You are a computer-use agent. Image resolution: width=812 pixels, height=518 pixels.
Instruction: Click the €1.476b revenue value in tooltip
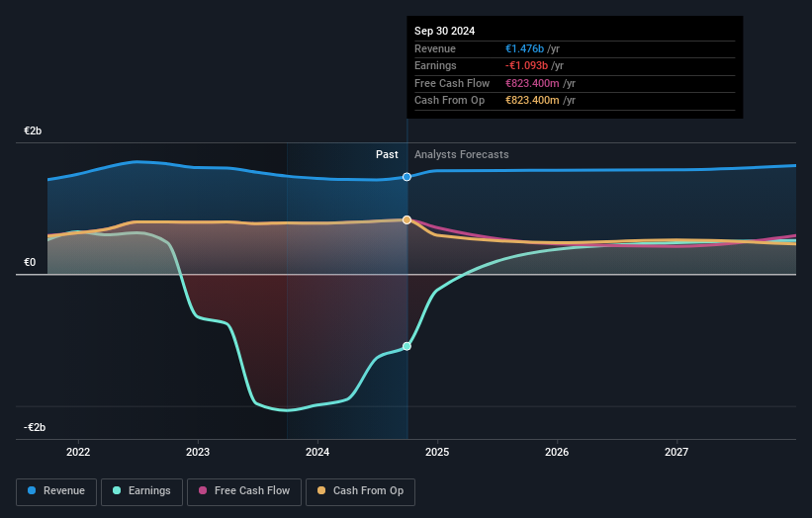click(524, 48)
